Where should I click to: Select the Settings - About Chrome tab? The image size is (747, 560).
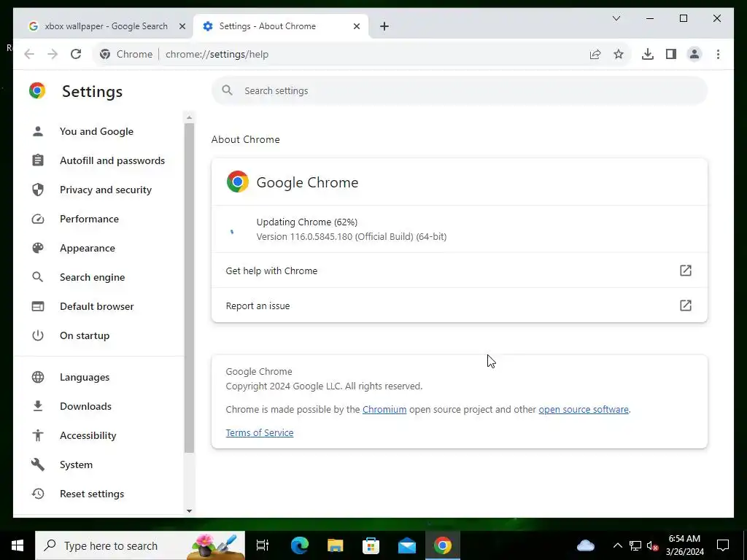point(281,26)
